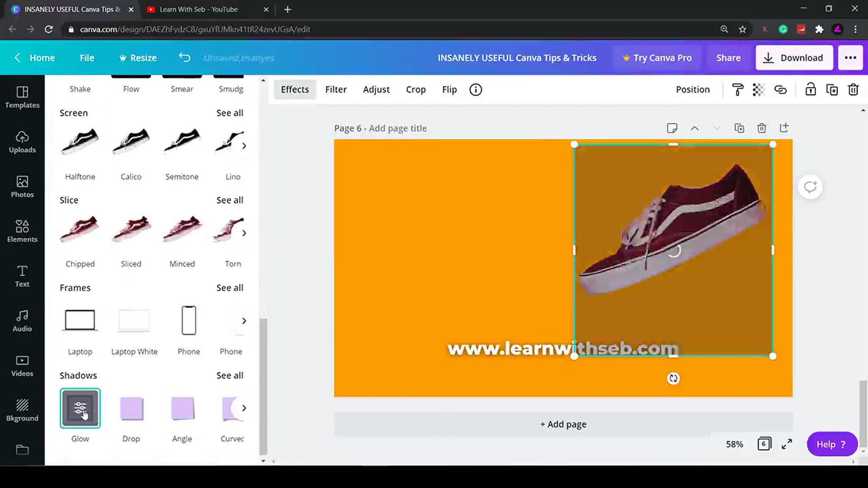This screenshot has width=868, height=488.
Task: Open the Templates sidebar panel
Action: point(22,97)
